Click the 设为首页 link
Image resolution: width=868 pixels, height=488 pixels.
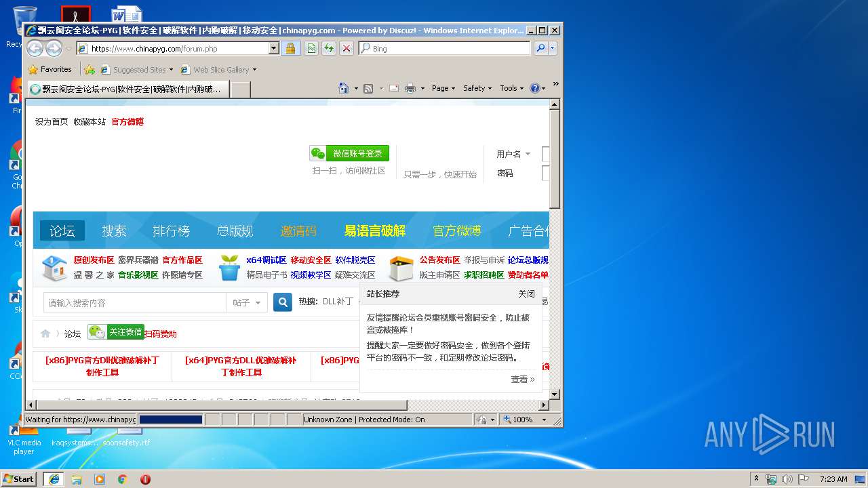click(x=52, y=122)
